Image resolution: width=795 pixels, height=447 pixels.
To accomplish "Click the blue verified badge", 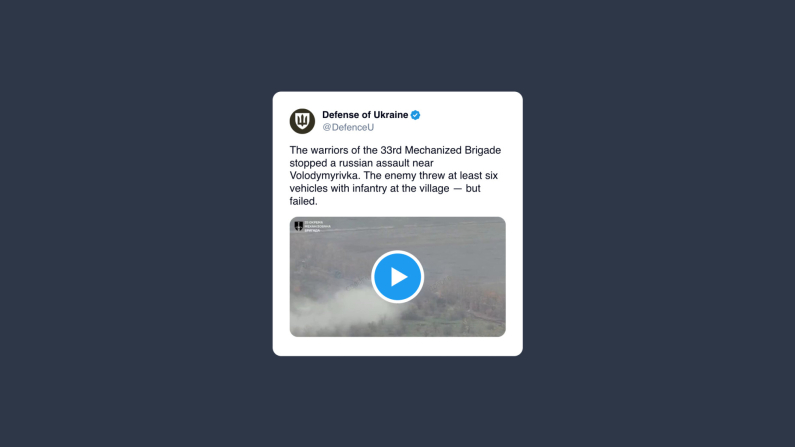I will [x=415, y=115].
